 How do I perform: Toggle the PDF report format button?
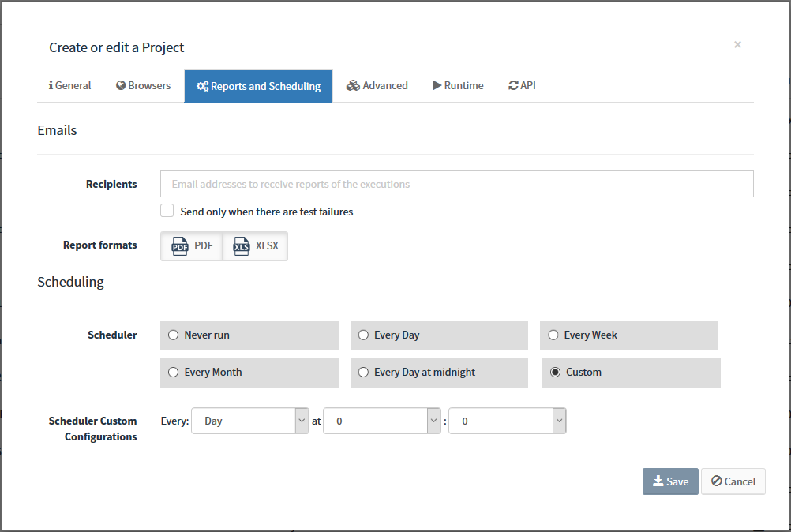point(192,246)
